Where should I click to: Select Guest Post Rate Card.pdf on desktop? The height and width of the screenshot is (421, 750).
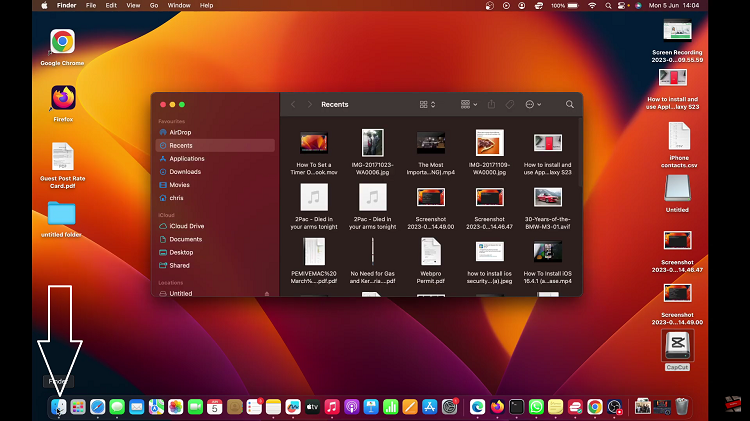63,156
